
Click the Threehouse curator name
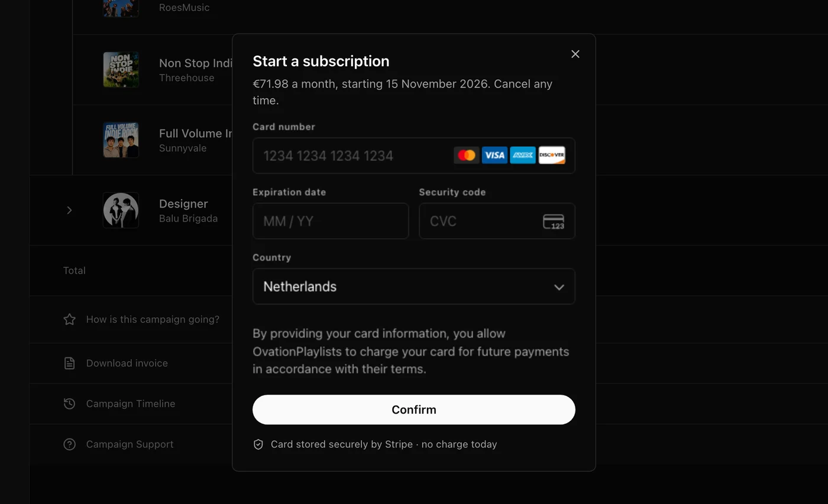click(x=186, y=78)
